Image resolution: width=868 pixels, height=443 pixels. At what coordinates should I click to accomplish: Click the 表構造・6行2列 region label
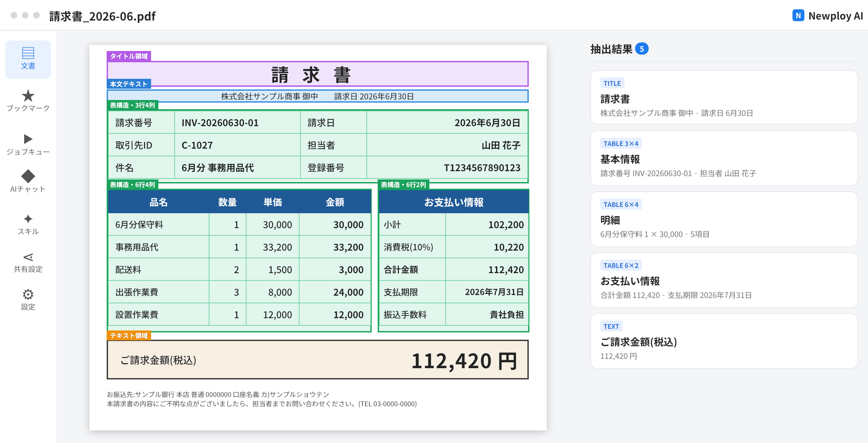403,184
